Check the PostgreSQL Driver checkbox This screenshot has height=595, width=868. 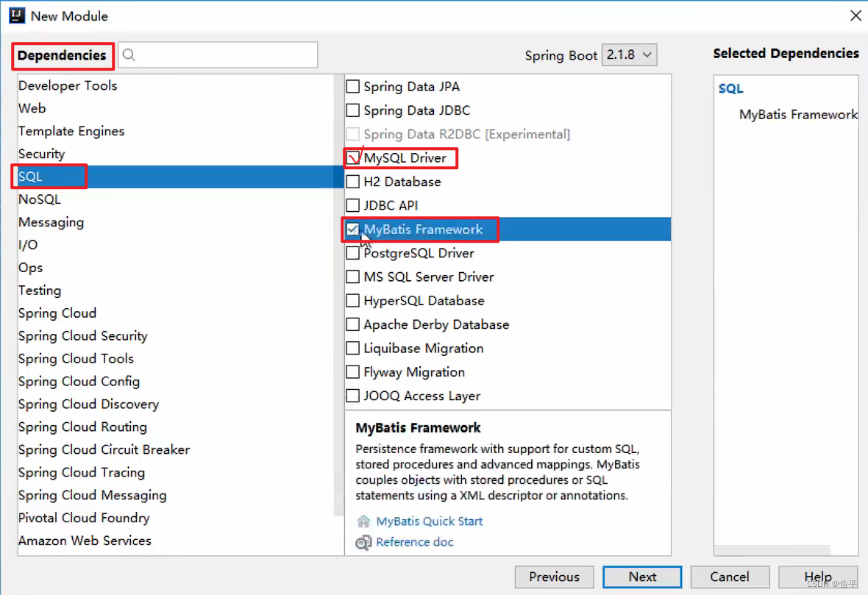pos(352,253)
